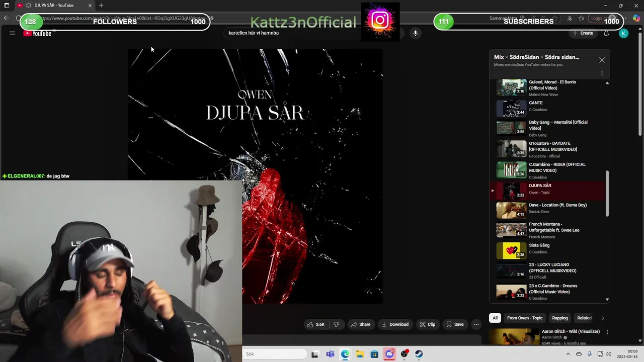Click the DJUPA SÅR video player
Image resolution: width=644 pixels, height=362 pixels.
click(x=255, y=176)
